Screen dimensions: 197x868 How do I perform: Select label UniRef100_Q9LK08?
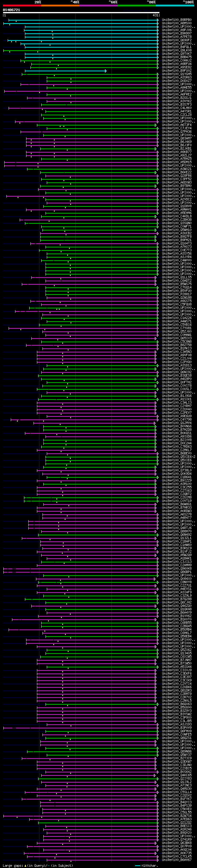177,50
